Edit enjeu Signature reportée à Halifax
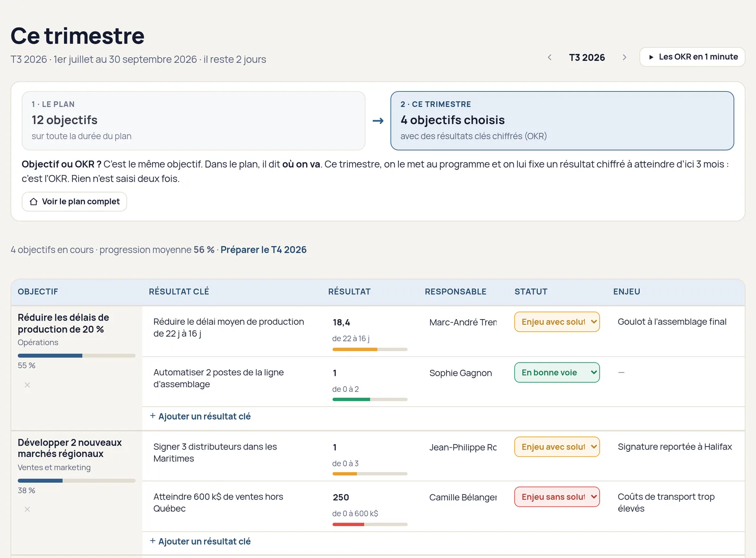The width and height of the screenshot is (756, 558). pyautogui.click(x=675, y=447)
